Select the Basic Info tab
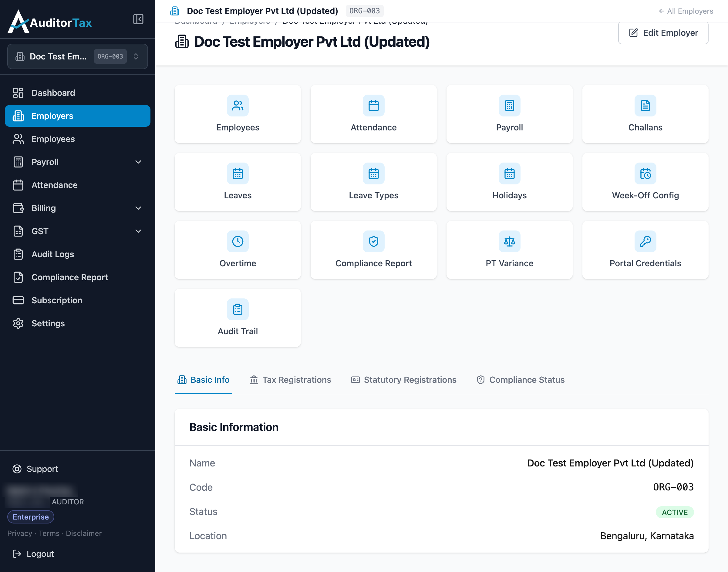 coord(203,380)
